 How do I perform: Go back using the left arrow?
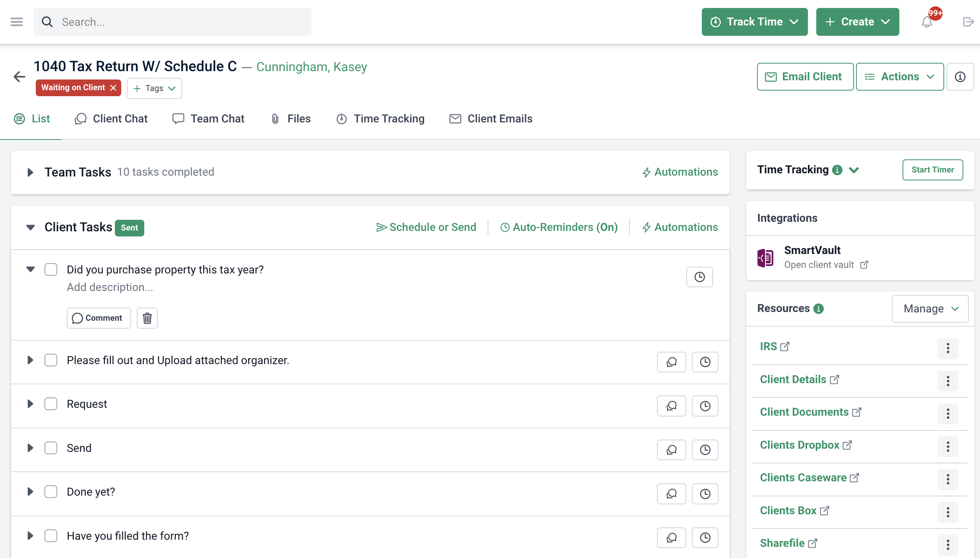tap(19, 76)
